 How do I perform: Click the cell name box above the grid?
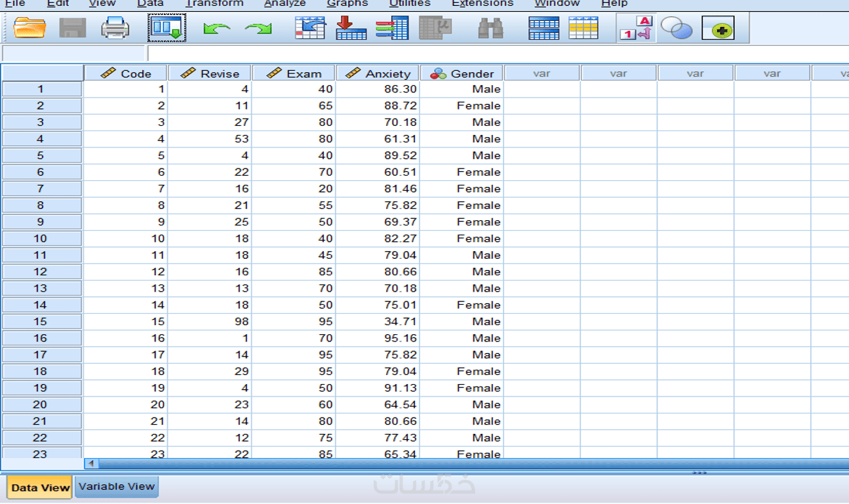click(x=73, y=53)
